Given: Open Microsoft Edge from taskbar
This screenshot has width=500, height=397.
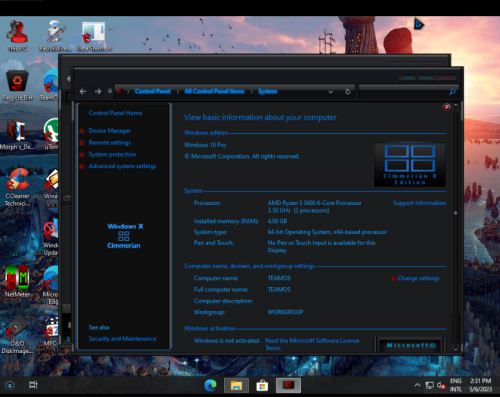Looking at the screenshot, I should pyautogui.click(x=210, y=386).
